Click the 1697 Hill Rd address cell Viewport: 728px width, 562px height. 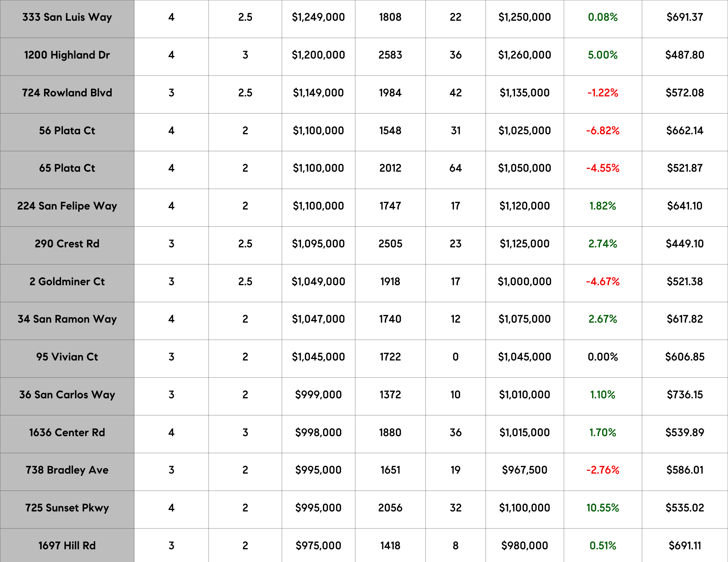click(67, 546)
